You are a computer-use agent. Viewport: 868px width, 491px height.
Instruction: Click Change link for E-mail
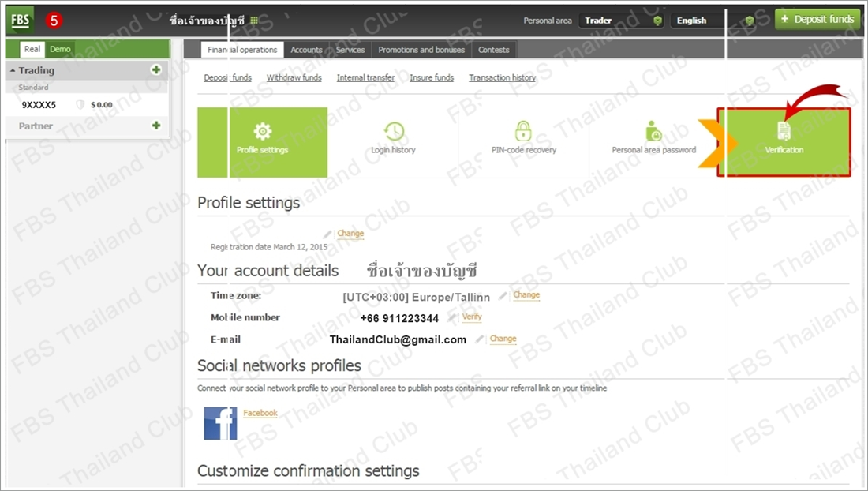(x=503, y=338)
